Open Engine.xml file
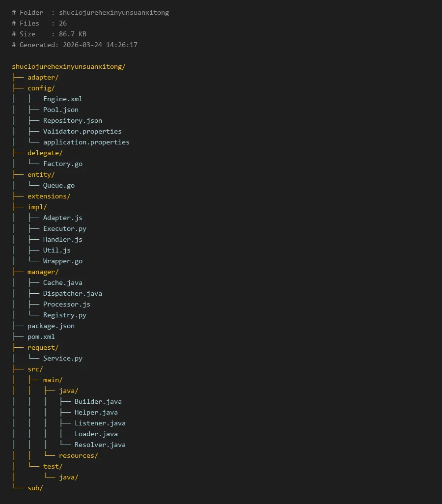Image resolution: width=442 pixels, height=504 pixels. 63,99
